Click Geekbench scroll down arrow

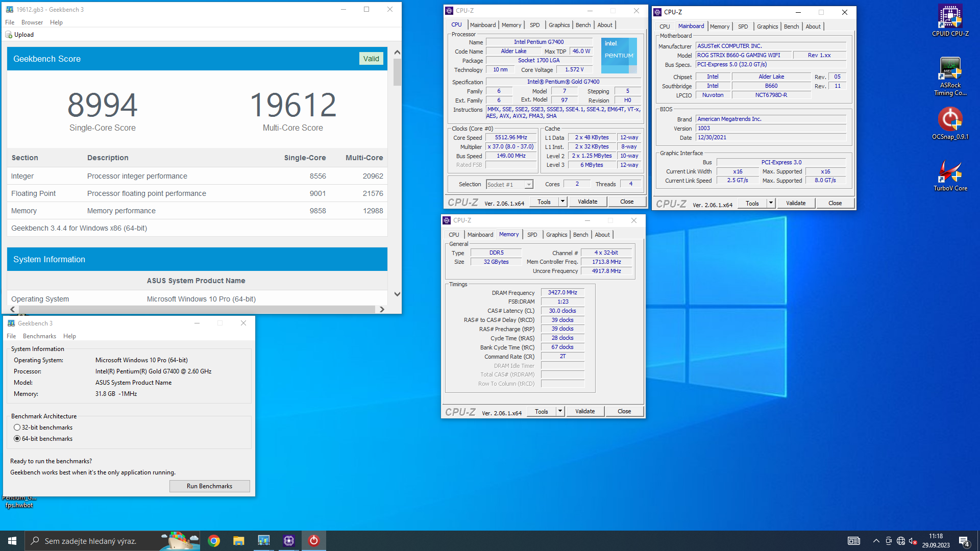tap(397, 294)
